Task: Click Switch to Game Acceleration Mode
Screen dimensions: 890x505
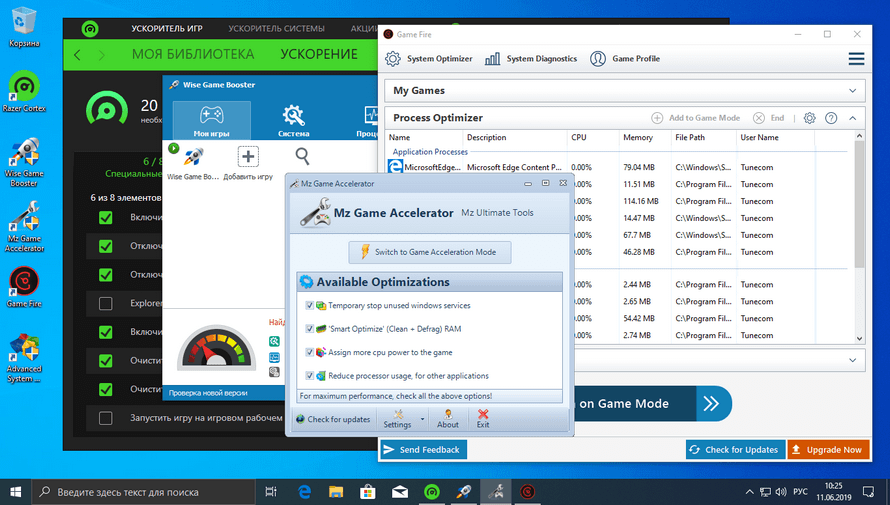Action: 430,252
